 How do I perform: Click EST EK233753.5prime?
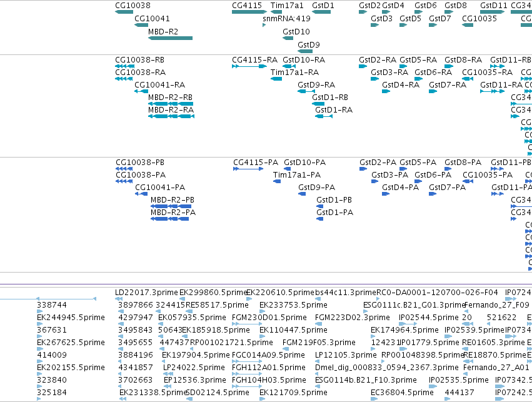tap(293, 305)
